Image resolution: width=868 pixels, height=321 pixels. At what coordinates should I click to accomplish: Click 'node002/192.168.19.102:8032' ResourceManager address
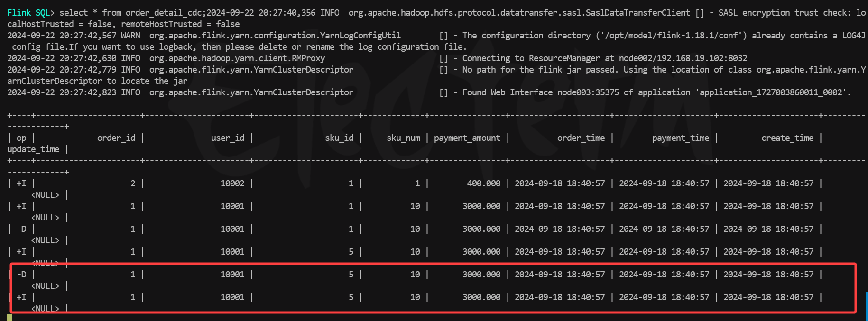tap(683, 58)
